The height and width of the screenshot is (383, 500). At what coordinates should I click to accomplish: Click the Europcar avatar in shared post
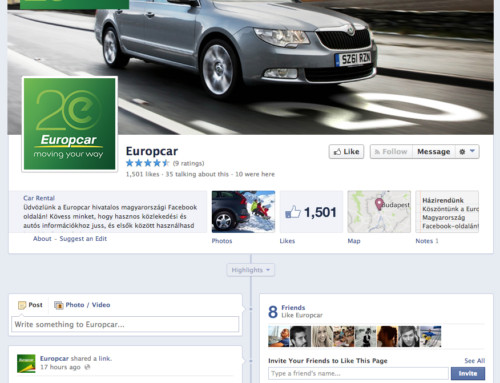point(26,363)
